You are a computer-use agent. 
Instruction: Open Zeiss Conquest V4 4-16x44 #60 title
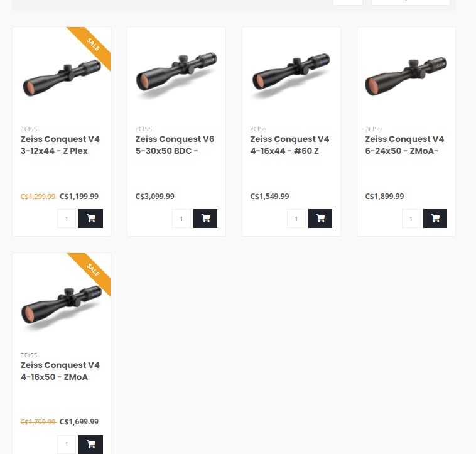tap(289, 145)
